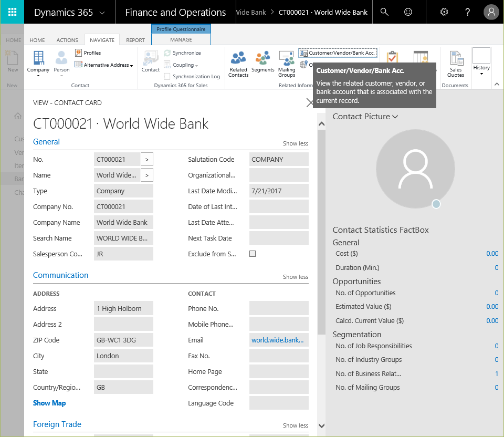Click the Synchronization Log item
This screenshot has width=504, height=437.
coord(192,77)
